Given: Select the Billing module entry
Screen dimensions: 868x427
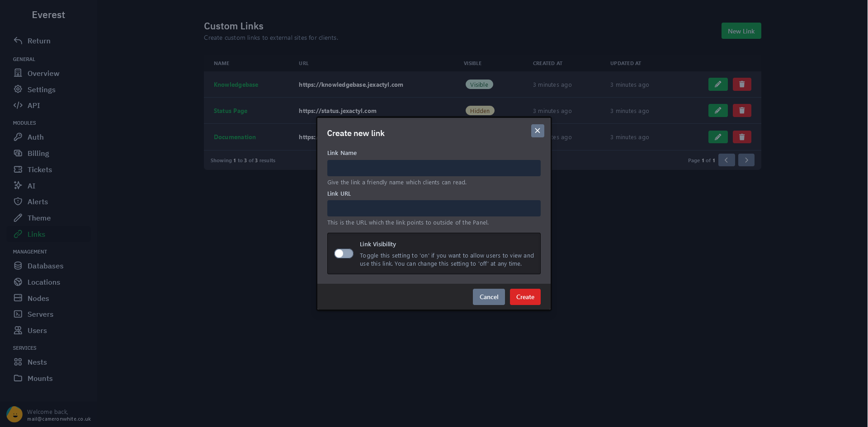Looking at the screenshot, I should pos(38,153).
